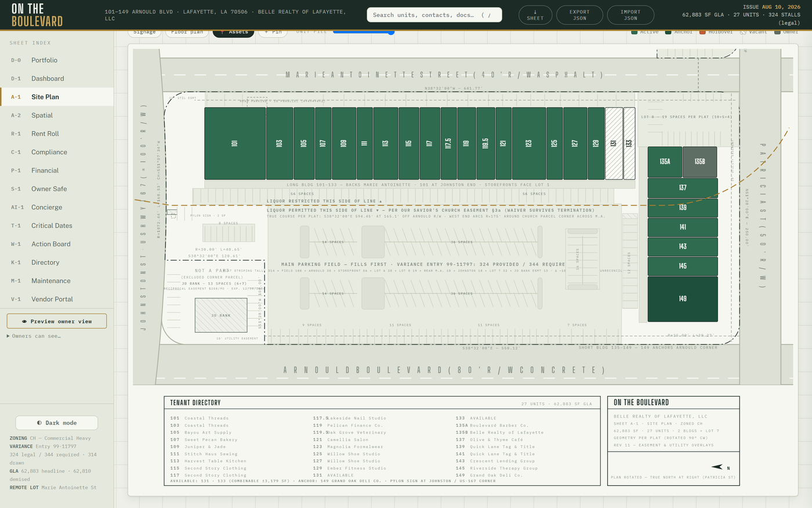The width and height of the screenshot is (812, 508).
Task: Click the Pylon Sign marker near Johnston St
Action: point(172,213)
